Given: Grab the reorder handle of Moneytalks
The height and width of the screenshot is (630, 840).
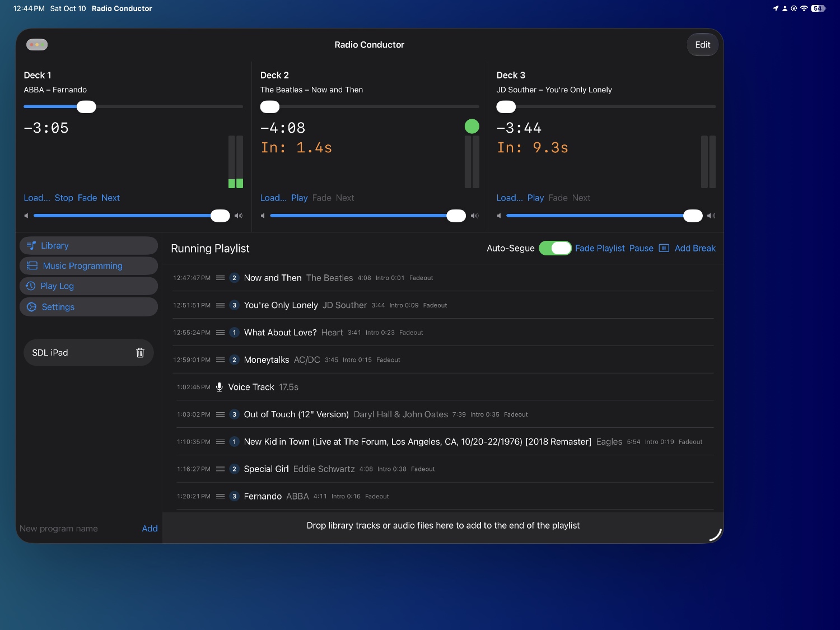Looking at the screenshot, I should 221,360.
